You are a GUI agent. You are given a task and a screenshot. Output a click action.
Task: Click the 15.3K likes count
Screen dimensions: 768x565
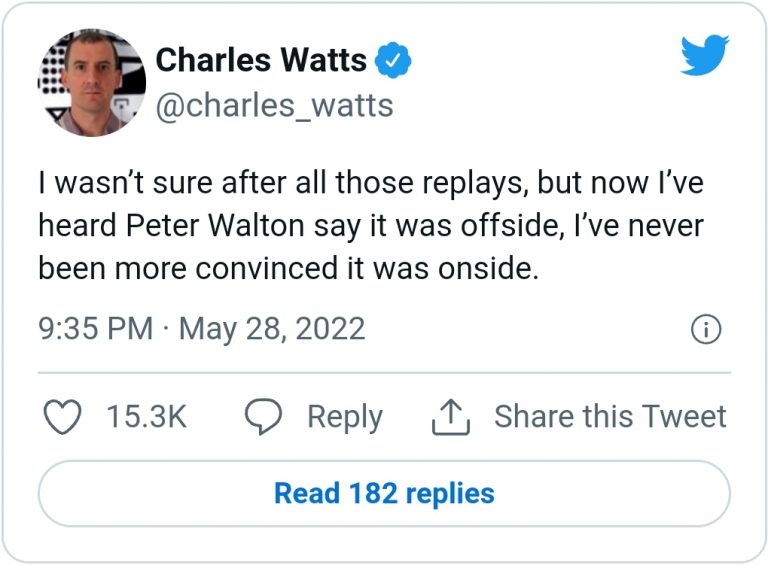146,417
